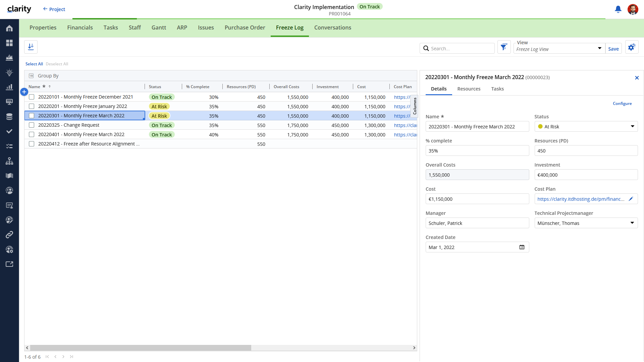Viewport: 644px width, 362px height.
Task: Open the checkmark icon in sidebar
Action: tap(9, 131)
